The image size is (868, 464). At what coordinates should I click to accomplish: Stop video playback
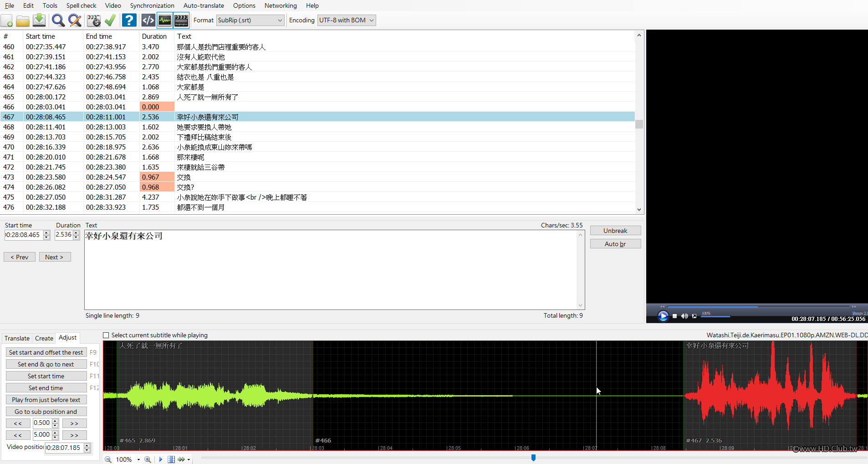pyautogui.click(x=675, y=316)
